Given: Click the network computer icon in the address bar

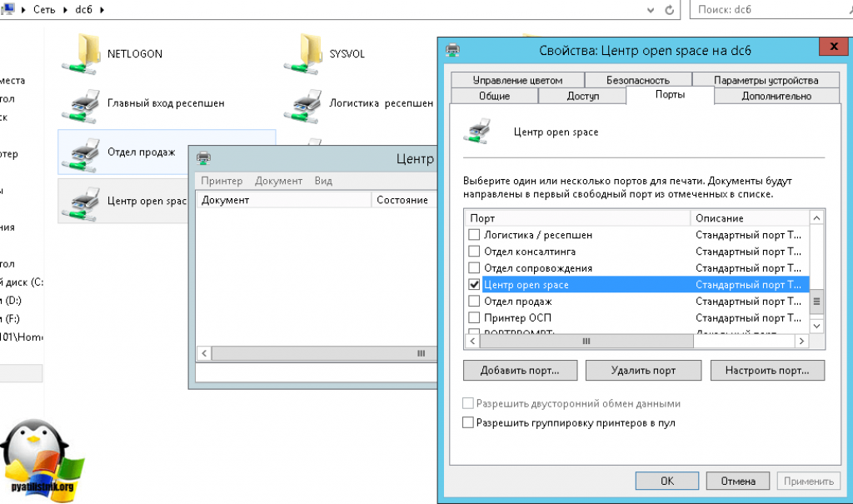Looking at the screenshot, I should tap(8, 8).
